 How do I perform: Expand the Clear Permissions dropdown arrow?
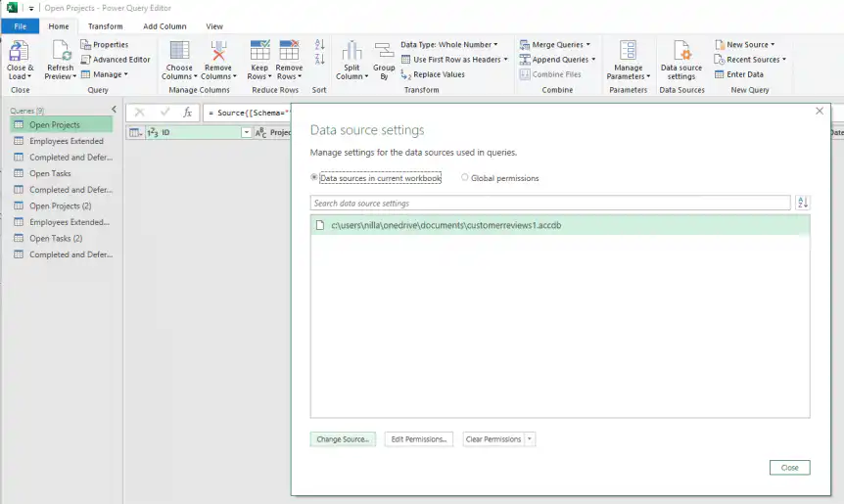530,439
